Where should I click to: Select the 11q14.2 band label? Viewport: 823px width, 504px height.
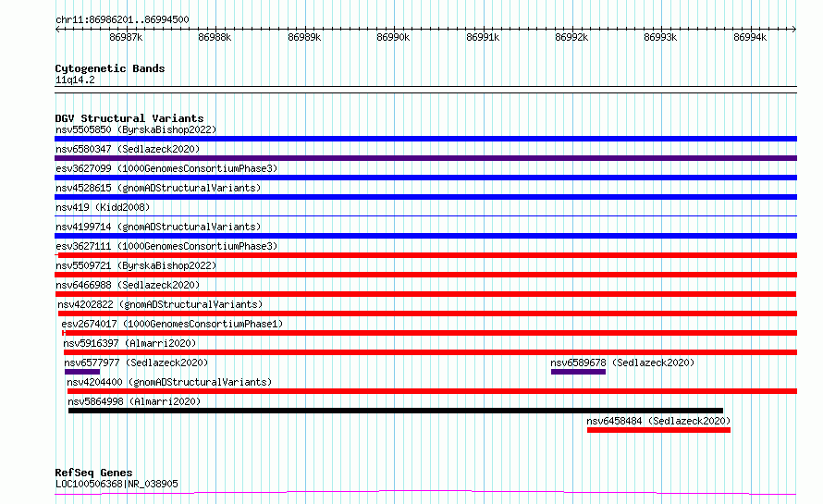click(75, 80)
